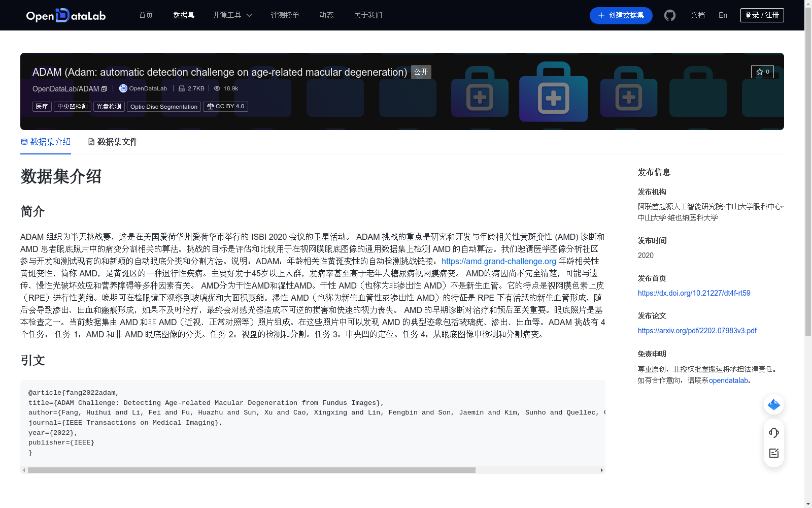Click the ADAM dataset title text
Image resolution: width=812 pixels, height=508 pixels.
(x=220, y=72)
